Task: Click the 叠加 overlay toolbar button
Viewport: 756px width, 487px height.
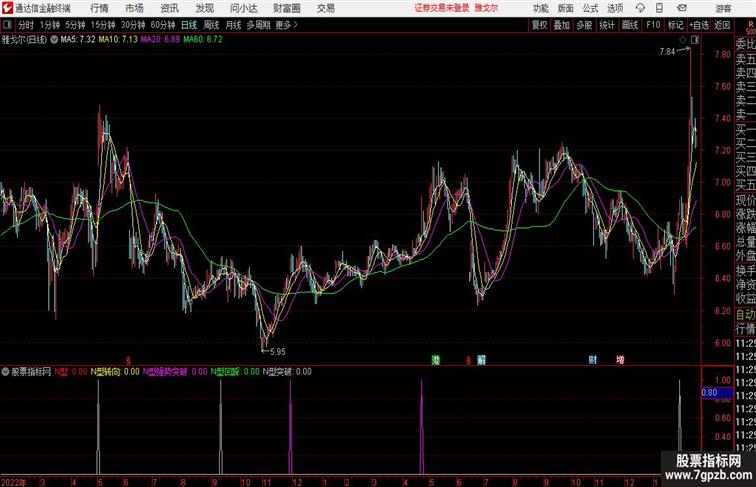Action: [562, 25]
